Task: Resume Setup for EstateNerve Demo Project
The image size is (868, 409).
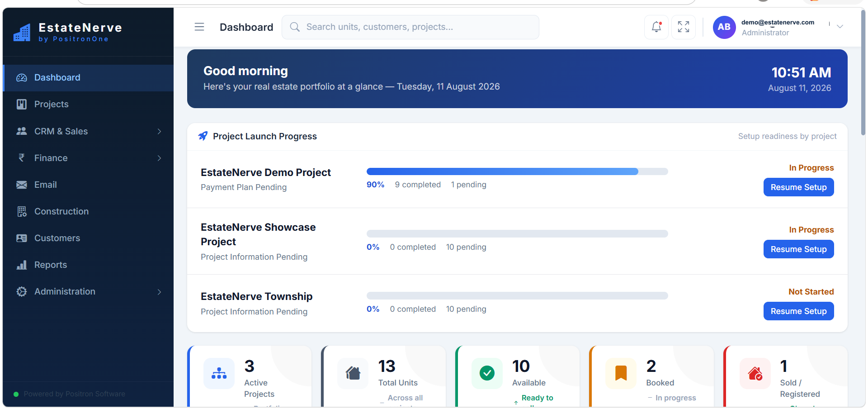Action: click(798, 187)
